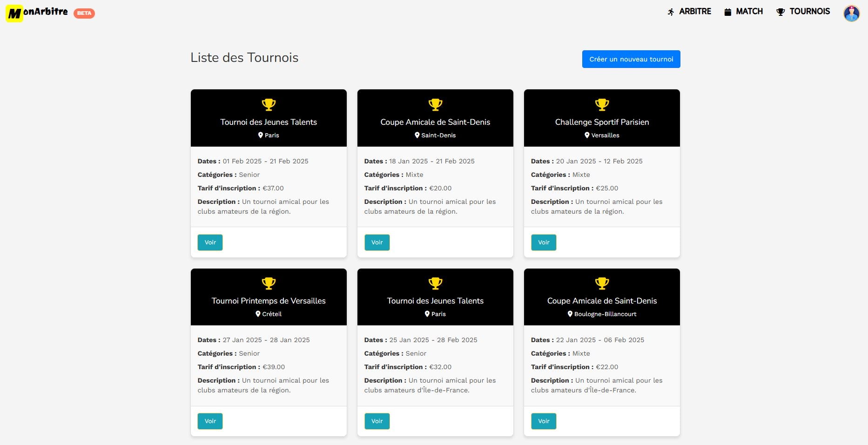
Task: Click Voir on the €22.00 Coupe Amicale card
Action: 544,421
